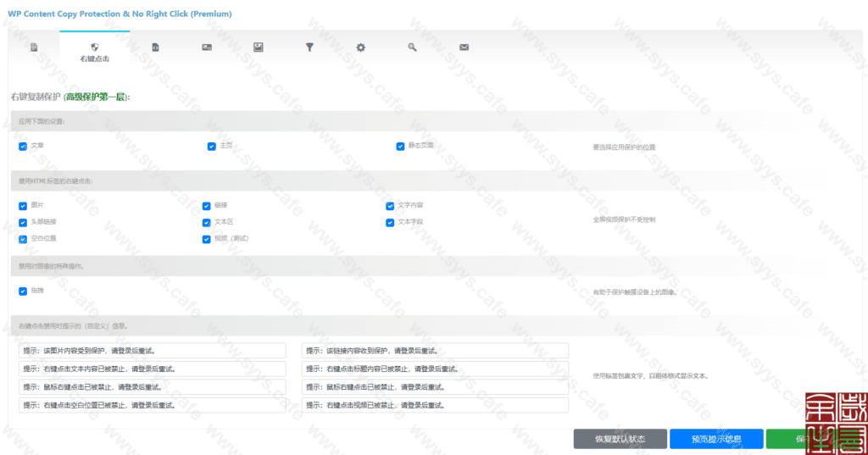Viewport: 868px width, 455px height.
Task: Click the 预览提示信息 button
Action: click(x=715, y=439)
